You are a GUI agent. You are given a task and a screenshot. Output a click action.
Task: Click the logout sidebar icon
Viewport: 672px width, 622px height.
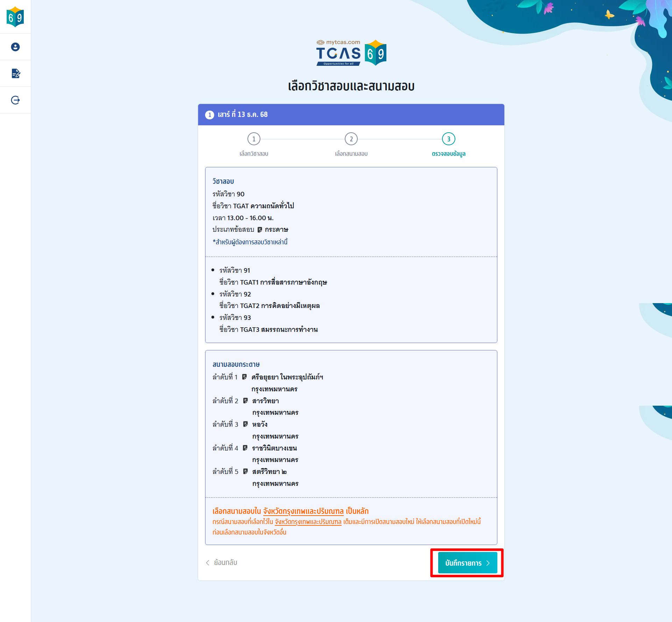pyautogui.click(x=15, y=100)
